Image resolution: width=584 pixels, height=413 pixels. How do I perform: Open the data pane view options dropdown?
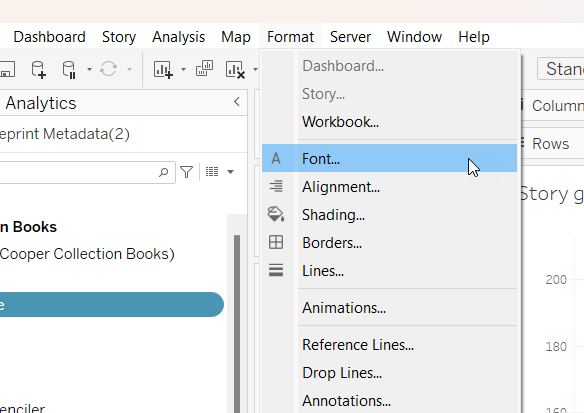(231, 172)
